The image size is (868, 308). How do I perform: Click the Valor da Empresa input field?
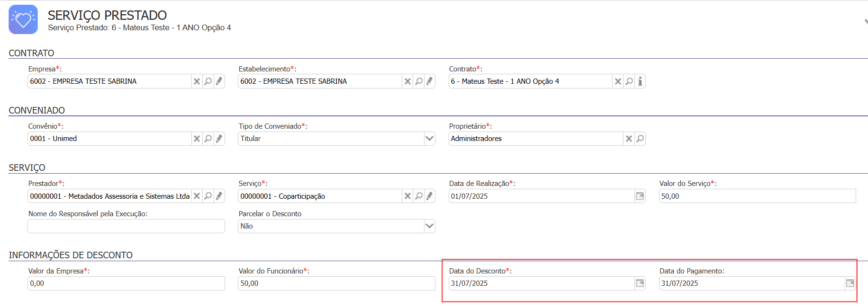click(126, 283)
